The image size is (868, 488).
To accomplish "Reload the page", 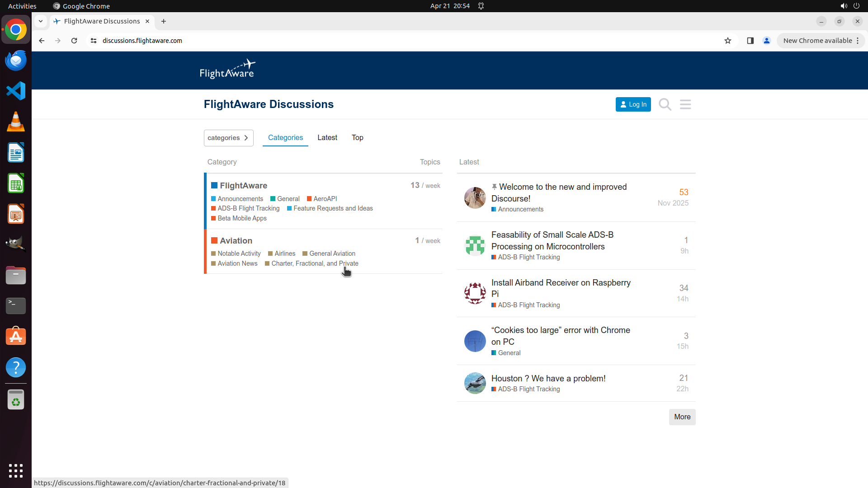I will pos(74,41).
